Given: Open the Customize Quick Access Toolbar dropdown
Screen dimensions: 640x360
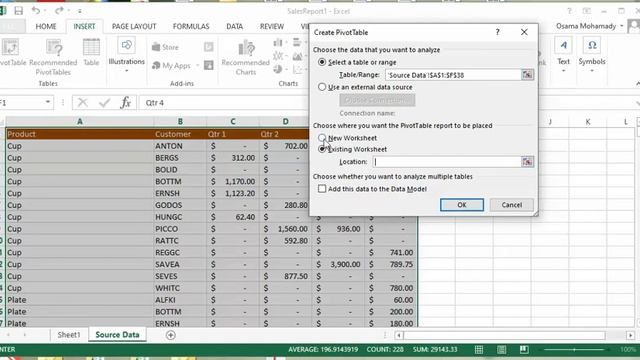Looking at the screenshot, I should pyautogui.click(x=80, y=11).
